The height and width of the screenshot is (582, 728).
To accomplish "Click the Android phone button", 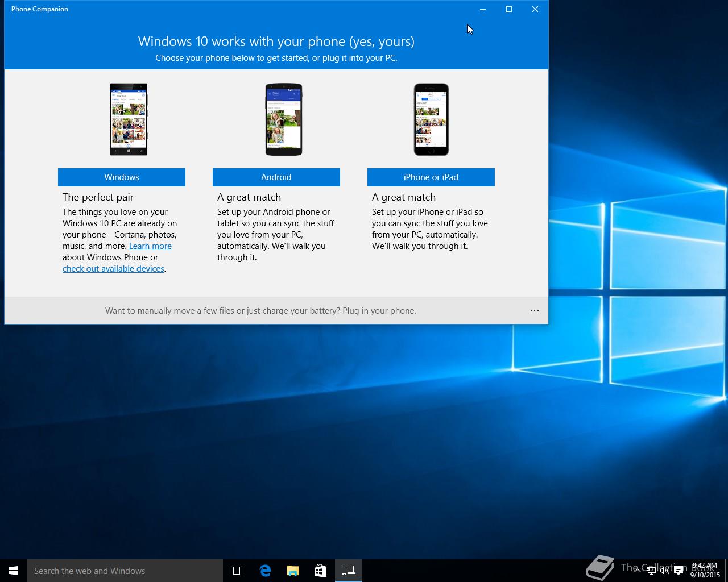I will (276, 177).
